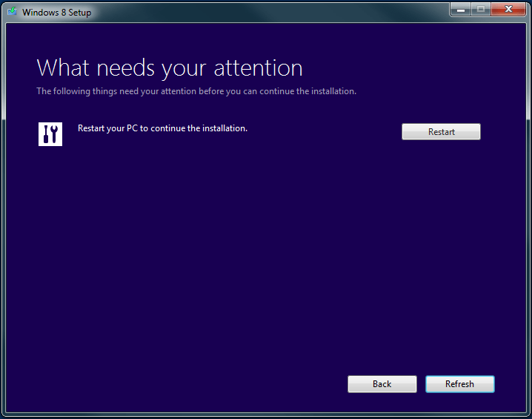Click the disabled maximize window button

(480, 10)
